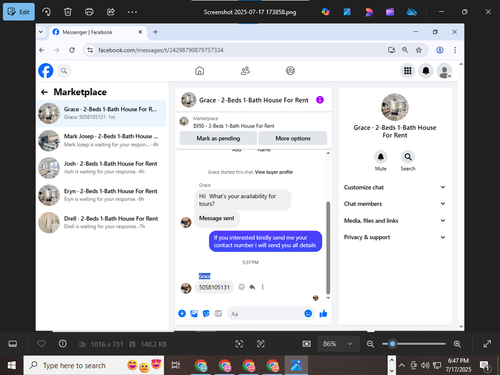The height and width of the screenshot is (375, 500).
Task: Open the Eryn conversation
Action: point(102,195)
